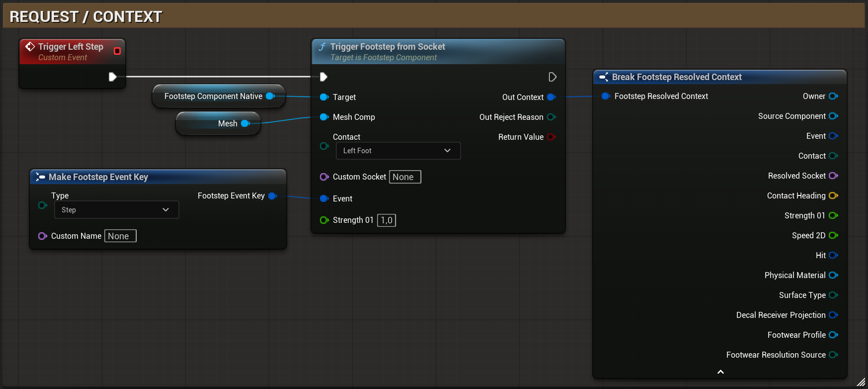Click the Trigger Left Step event delegate pin
This screenshot has width=868, height=389.
point(117,51)
